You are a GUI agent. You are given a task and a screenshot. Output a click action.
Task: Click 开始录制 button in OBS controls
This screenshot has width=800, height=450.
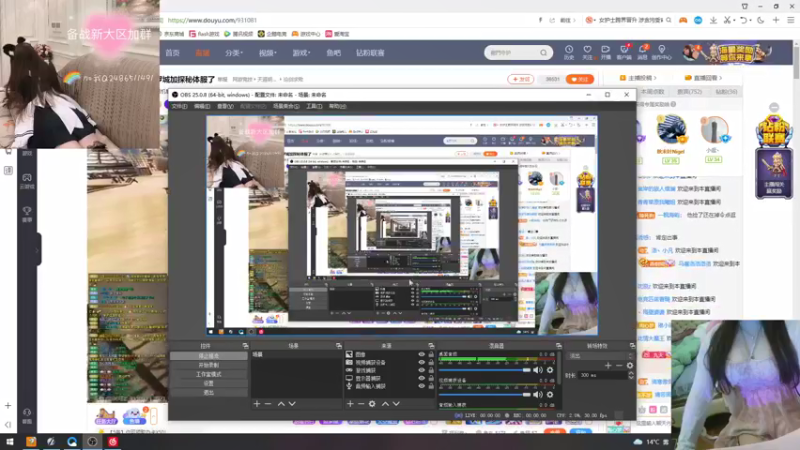209,365
